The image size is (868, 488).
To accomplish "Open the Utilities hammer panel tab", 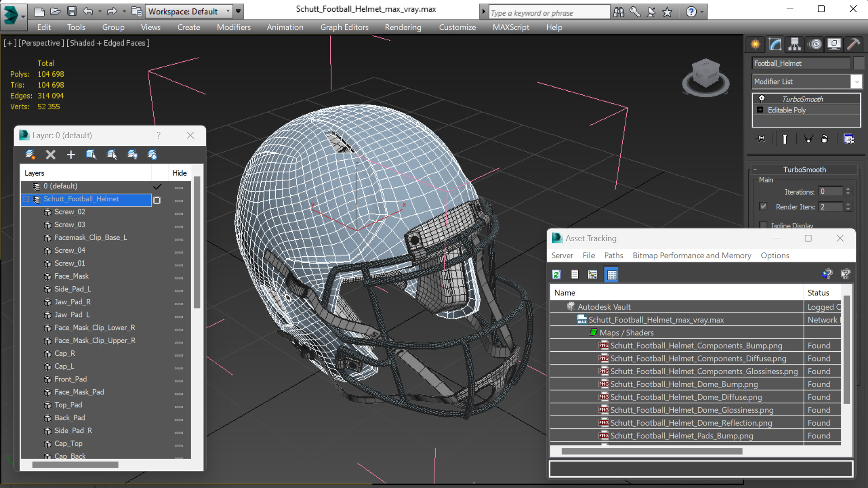I will pos(854,44).
